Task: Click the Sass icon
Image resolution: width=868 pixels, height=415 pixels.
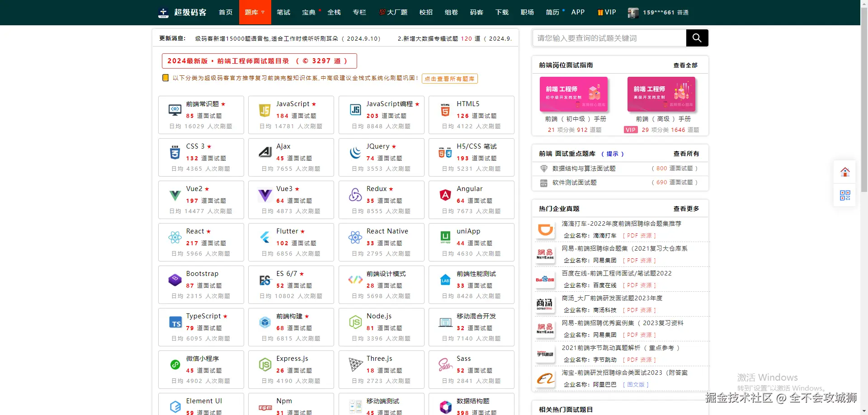Action: pyautogui.click(x=446, y=364)
